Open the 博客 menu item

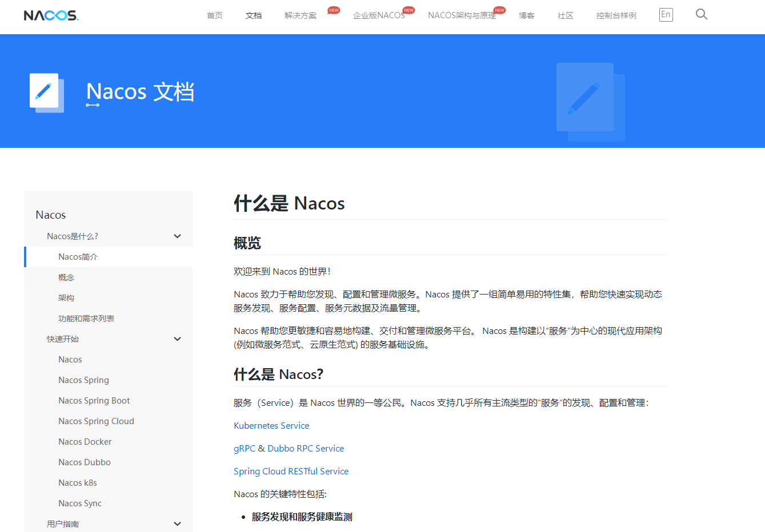pyautogui.click(x=527, y=15)
